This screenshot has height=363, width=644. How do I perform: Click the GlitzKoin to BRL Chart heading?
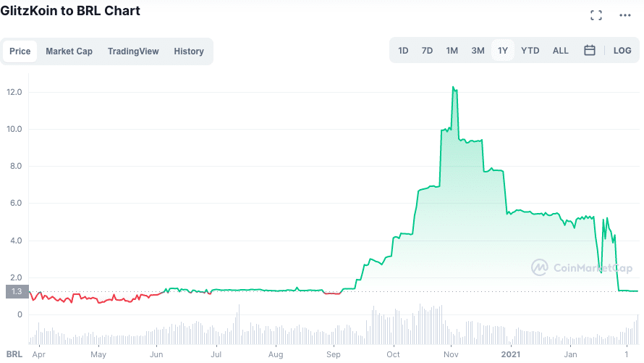(70, 10)
